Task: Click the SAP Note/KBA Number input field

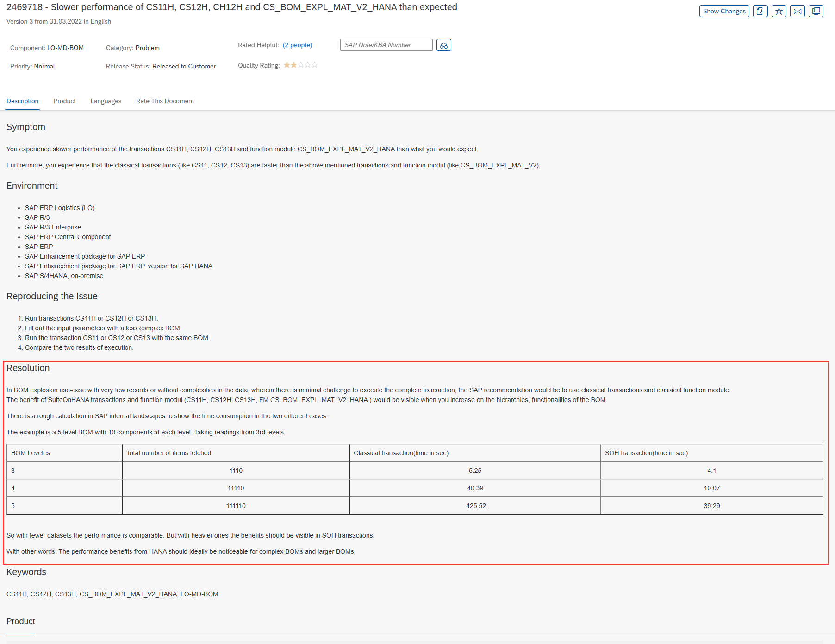Action: pyautogui.click(x=386, y=45)
